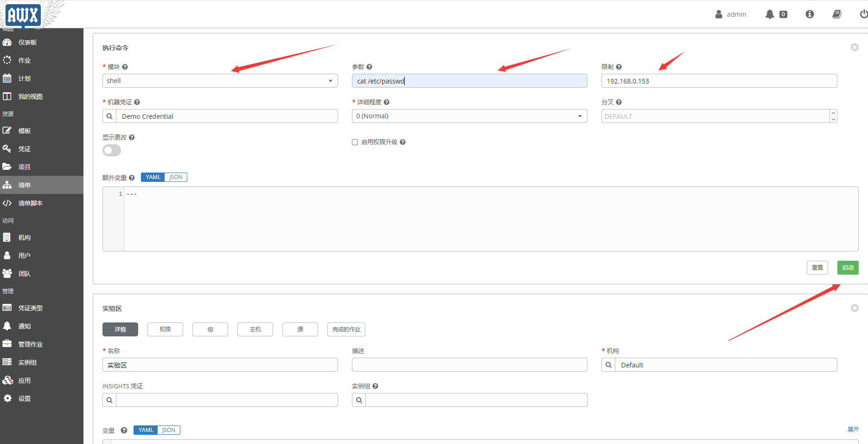
Task: Search for a 机器凭证 credential
Action: (x=109, y=116)
